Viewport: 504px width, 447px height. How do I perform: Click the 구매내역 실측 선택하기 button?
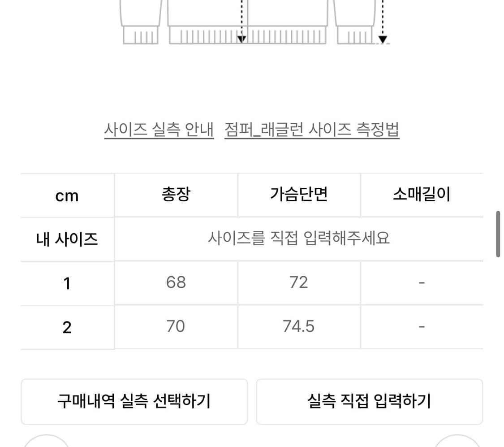(x=134, y=402)
